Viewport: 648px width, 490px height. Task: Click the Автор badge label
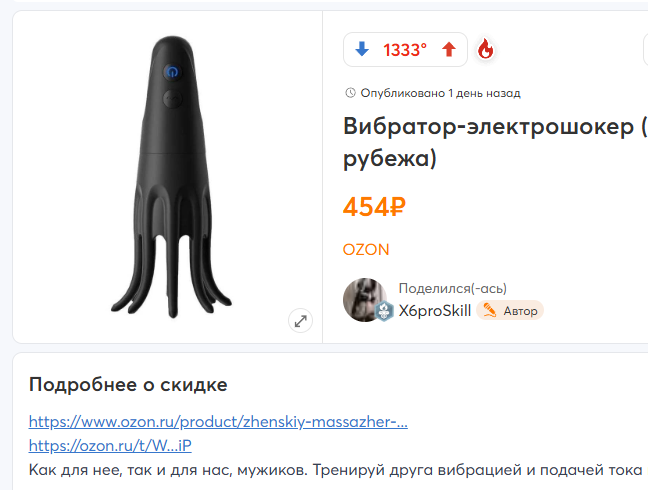(x=520, y=311)
